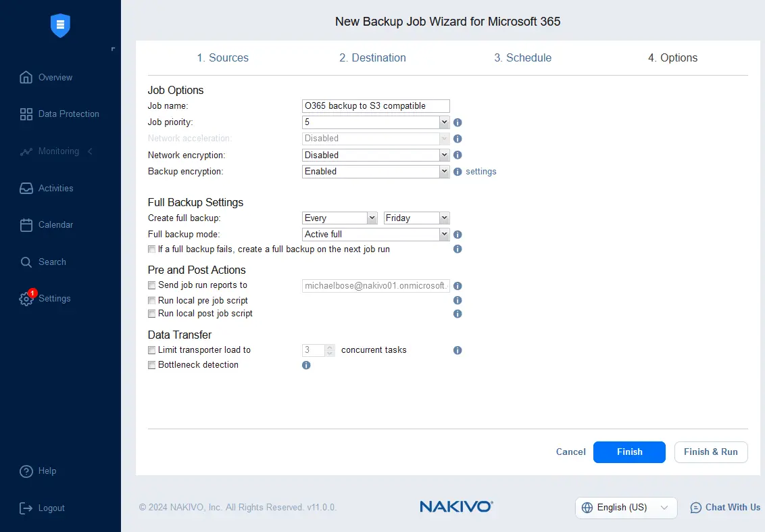765x532 pixels.
Task: Enable Run local pre job script
Action: click(152, 301)
